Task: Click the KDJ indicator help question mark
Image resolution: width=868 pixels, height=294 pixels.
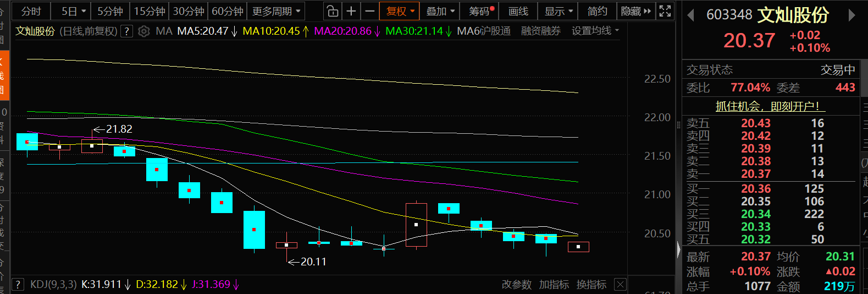Action: (x=18, y=285)
